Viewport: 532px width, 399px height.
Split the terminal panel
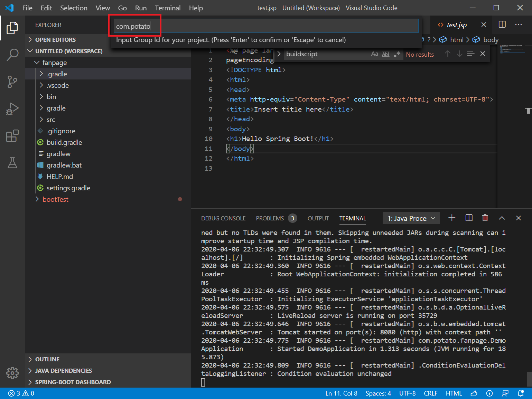tap(469, 218)
